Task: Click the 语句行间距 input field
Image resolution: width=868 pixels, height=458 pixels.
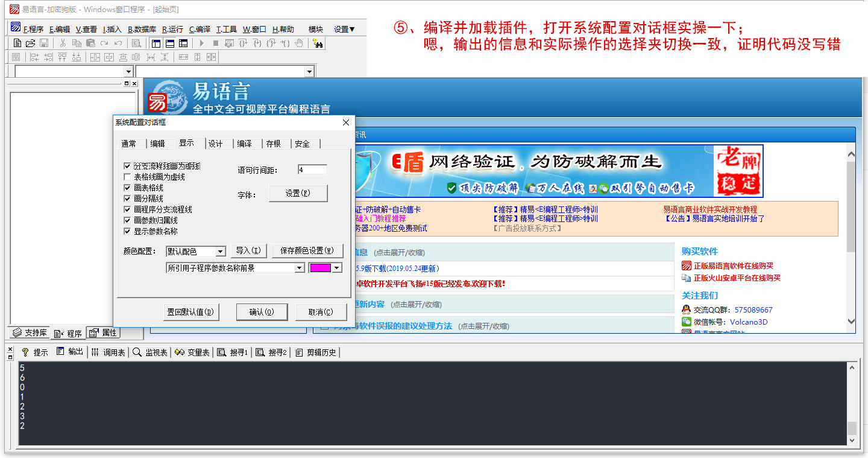Action: pyautogui.click(x=312, y=170)
